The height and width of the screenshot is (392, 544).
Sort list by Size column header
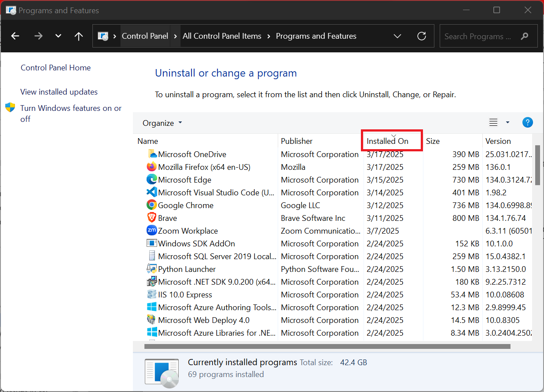coord(433,141)
